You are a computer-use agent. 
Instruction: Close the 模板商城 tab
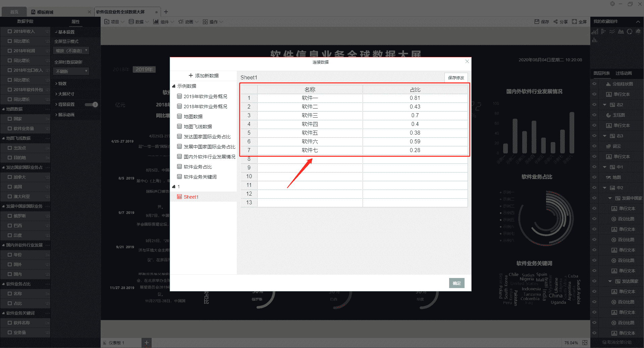click(x=89, y=12)
